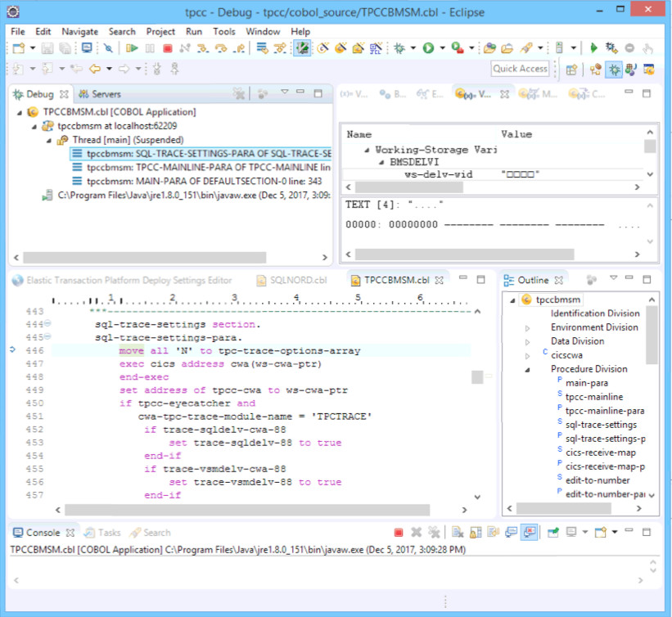Click the Scroll Lock console icon
672x617 pixels.
point(476,533)
